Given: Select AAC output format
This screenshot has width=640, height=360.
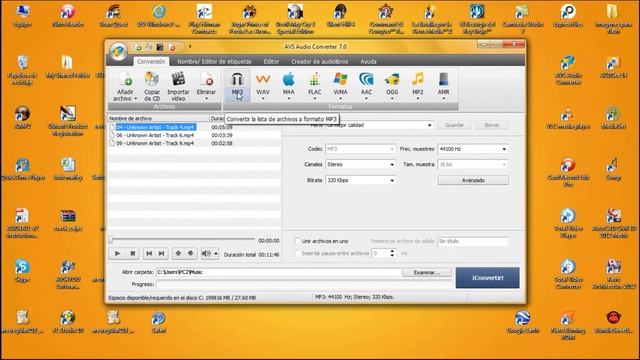Looking at the screenshot, I should [366, 85].
